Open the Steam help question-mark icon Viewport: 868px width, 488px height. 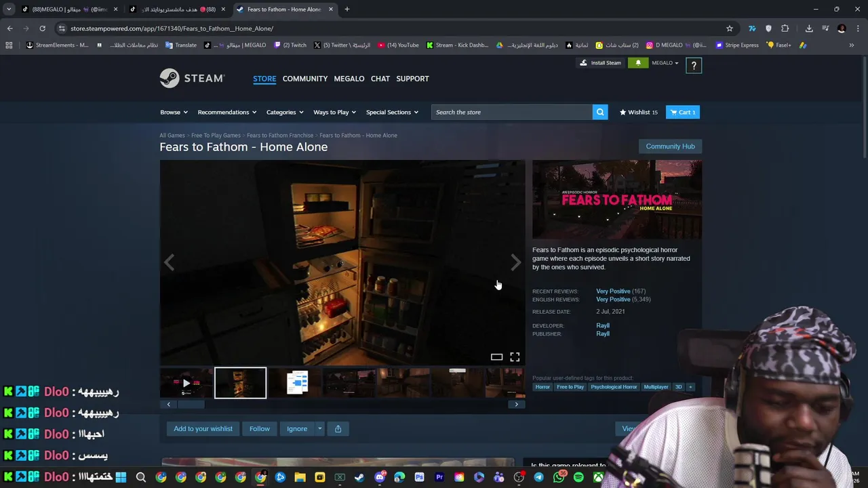click(694, 65)
